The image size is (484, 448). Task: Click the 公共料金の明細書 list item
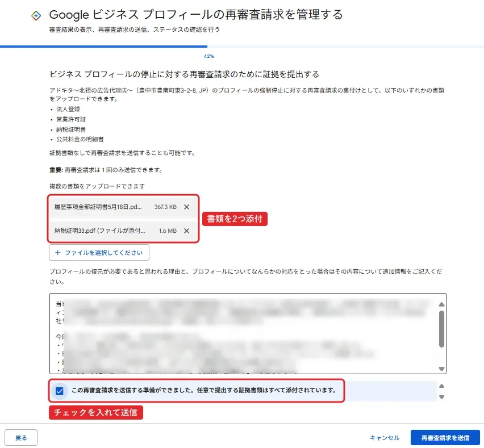[80, 139]
